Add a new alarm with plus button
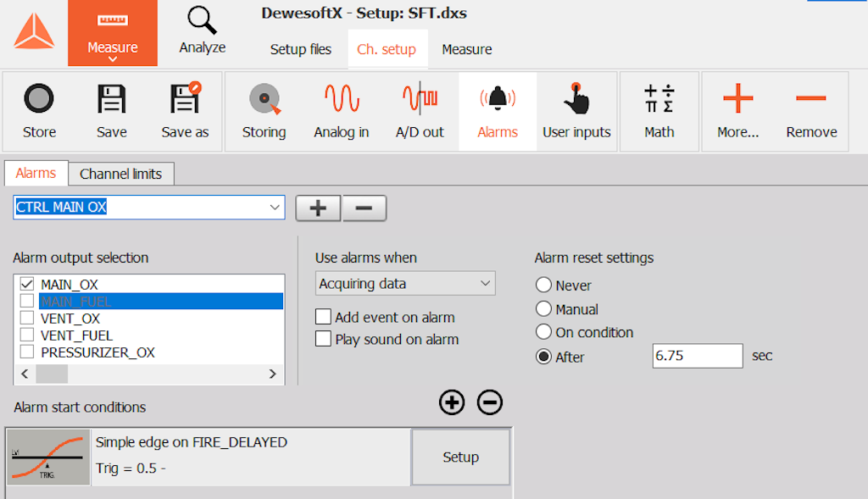 (x=318, y=208)
